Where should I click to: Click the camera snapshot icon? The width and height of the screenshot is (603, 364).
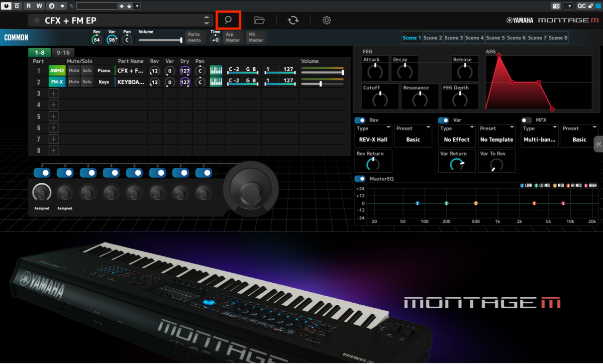pos(556,6)
